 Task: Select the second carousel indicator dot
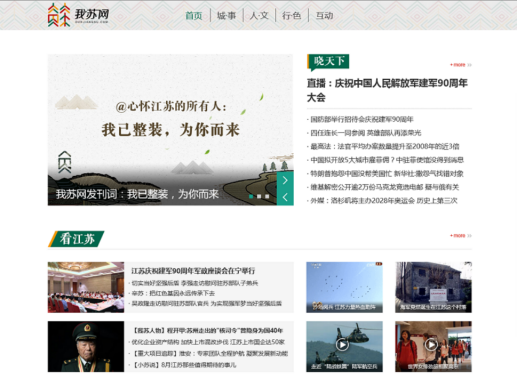259,196
